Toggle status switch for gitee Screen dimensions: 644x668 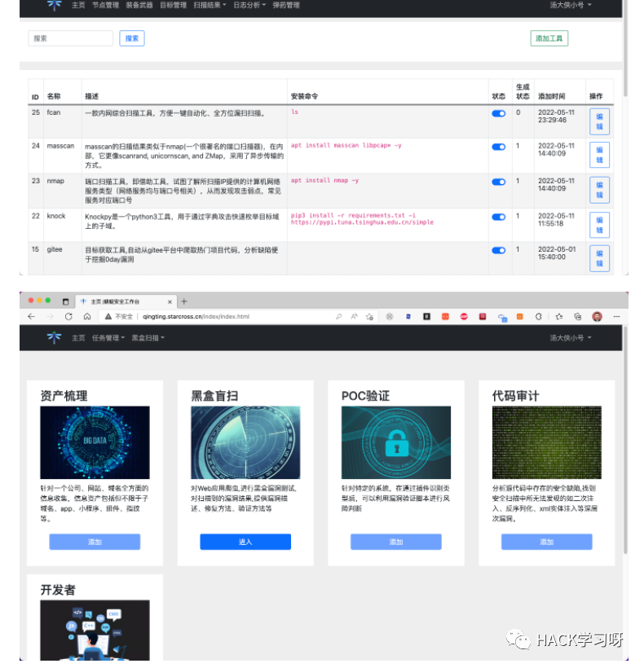499,250
